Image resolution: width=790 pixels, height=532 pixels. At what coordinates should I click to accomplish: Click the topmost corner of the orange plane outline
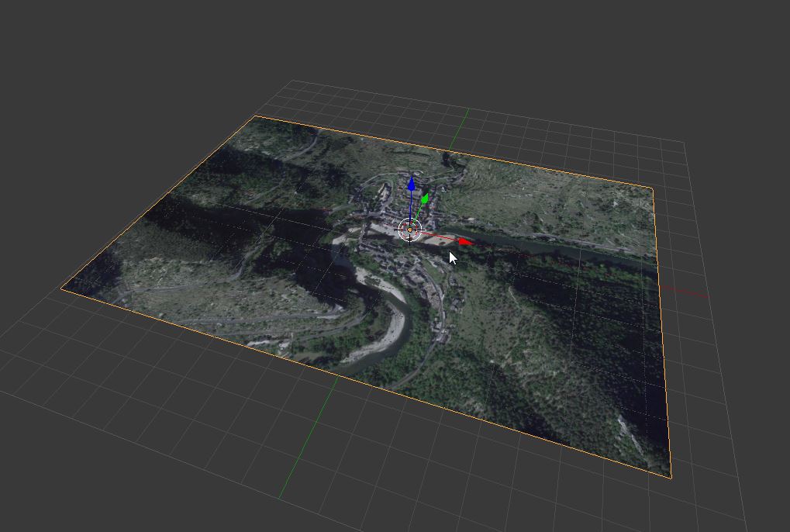coord(256,116)
